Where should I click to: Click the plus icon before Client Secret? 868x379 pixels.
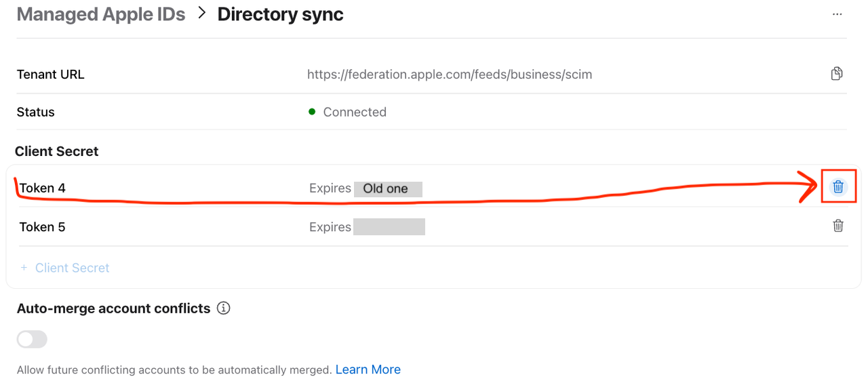click(24, 268)
